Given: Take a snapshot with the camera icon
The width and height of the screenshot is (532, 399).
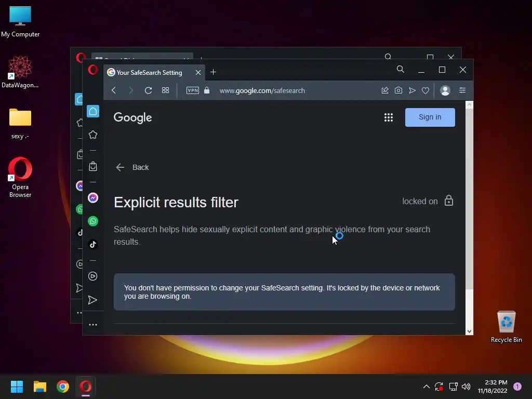Looking at the screenshot, I should point(398,90).
